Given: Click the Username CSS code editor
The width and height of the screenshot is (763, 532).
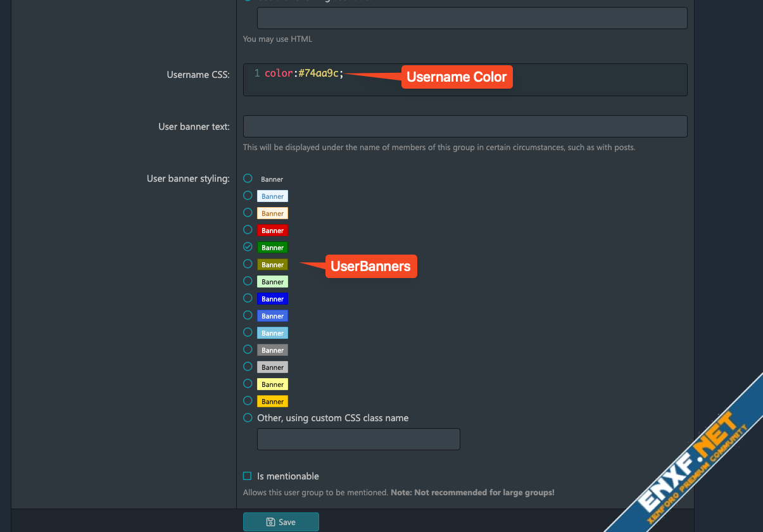Looking at the screenshot, I should [x=465, y=80].
